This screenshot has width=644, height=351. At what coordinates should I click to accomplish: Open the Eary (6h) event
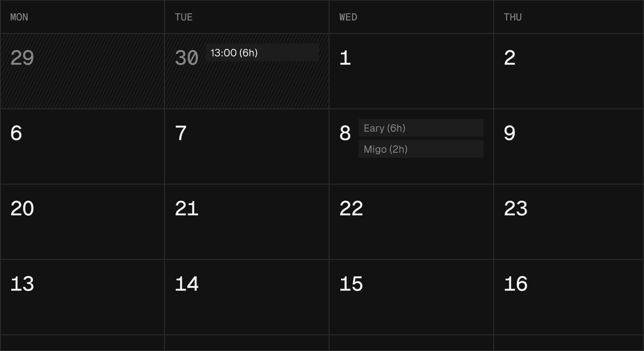[x=420, y=128]
